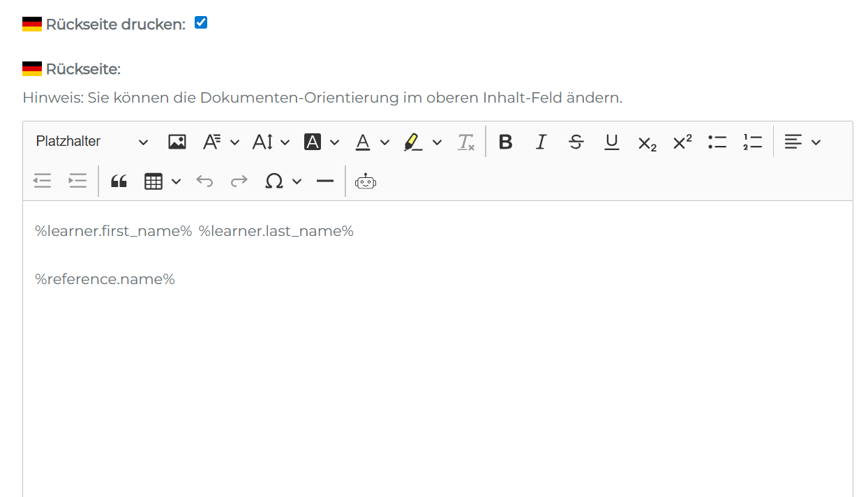Insert a numbered list
The height and width of the screenshot is (497, 868).
[752, 142]
